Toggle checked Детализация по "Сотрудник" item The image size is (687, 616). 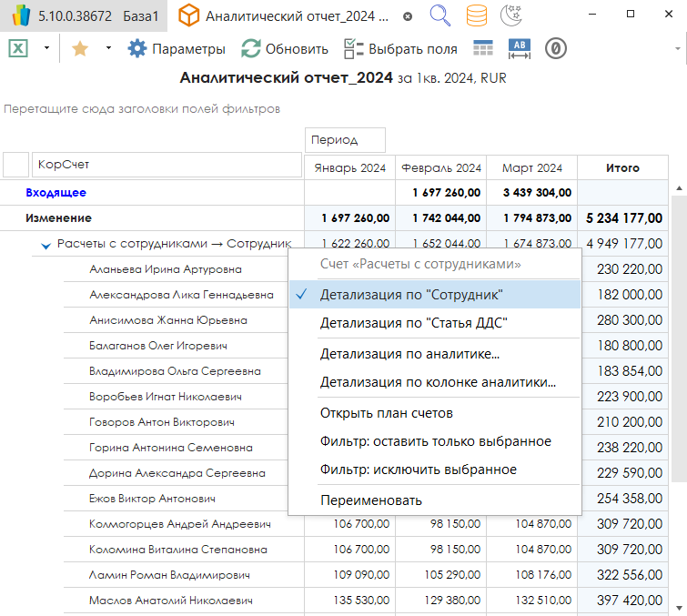411,295
